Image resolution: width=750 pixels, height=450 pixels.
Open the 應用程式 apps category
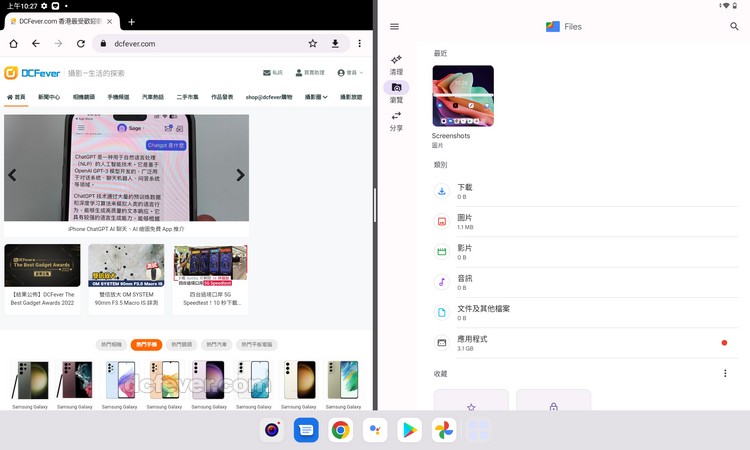coord(585,343)
